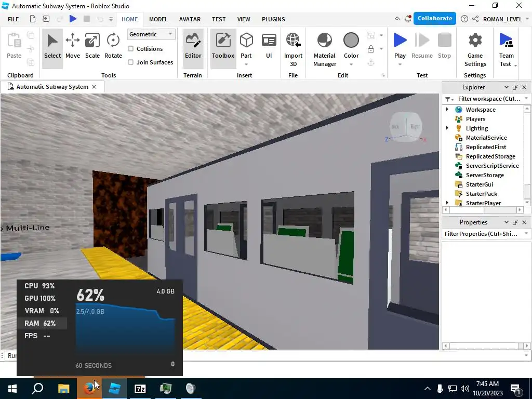Expand the Workspace tree node
The width and height of the screenshot is (532, 399).
447,109
